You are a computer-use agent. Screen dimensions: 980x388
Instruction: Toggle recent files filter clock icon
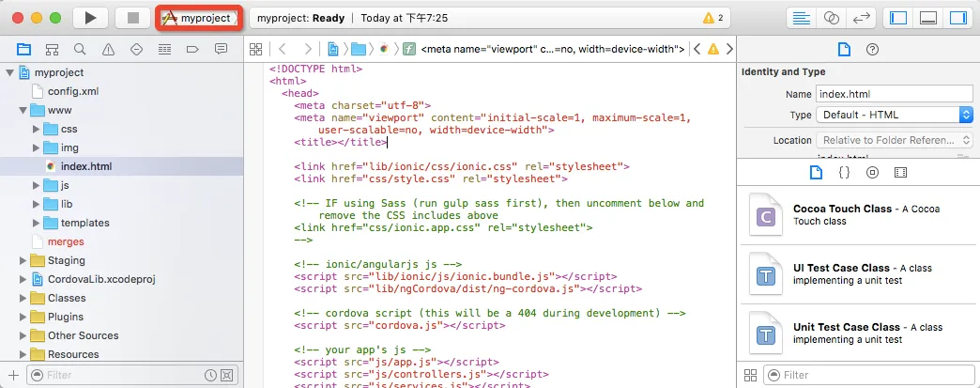click(210, 375)
